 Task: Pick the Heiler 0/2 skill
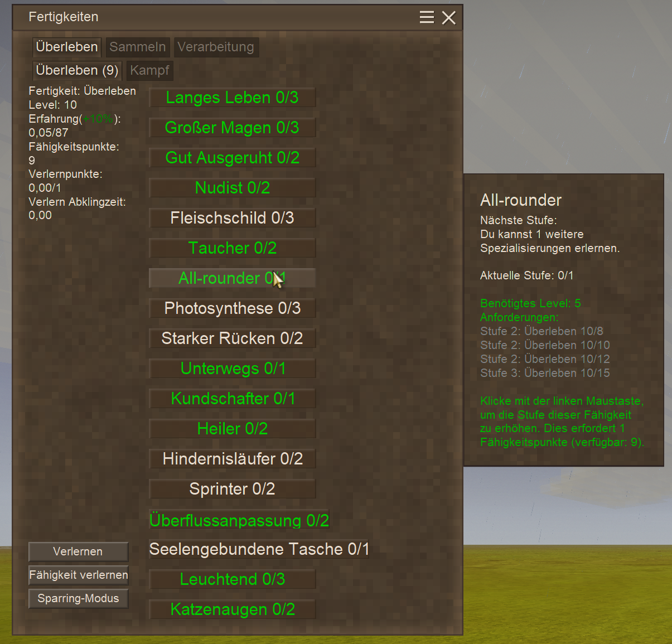click(232, 429)
